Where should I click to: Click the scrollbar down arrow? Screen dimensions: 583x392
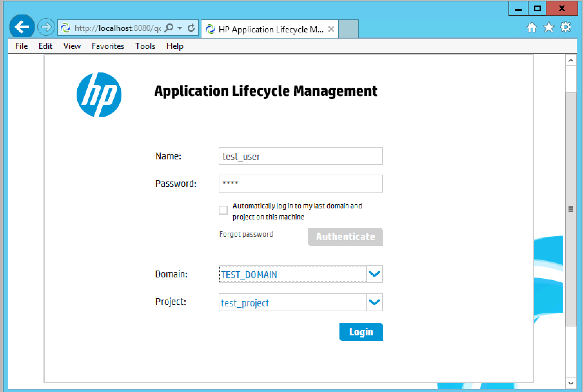tap(571, 383)
